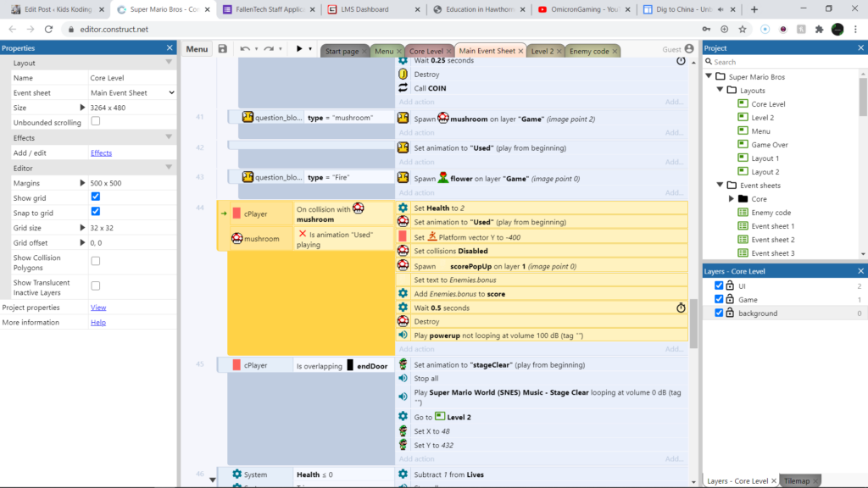Switch to the Enemy code tab
868x488 pixels.
point(589,51)
